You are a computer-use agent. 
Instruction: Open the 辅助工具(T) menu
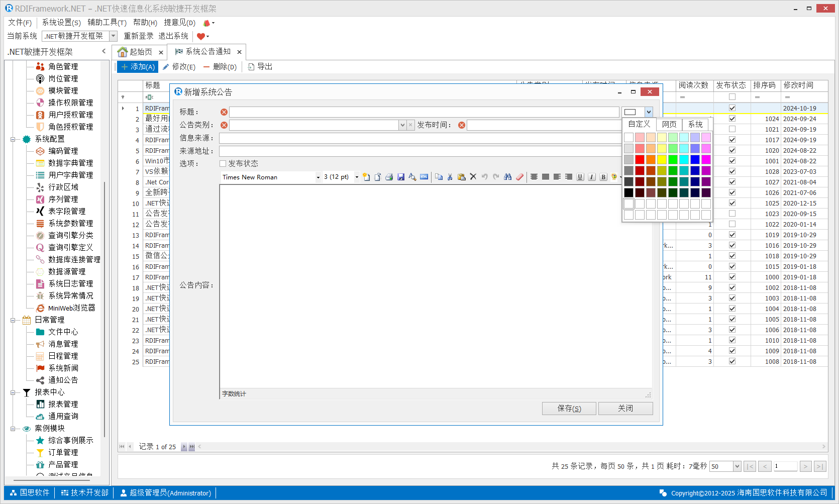tap(107, 23)
